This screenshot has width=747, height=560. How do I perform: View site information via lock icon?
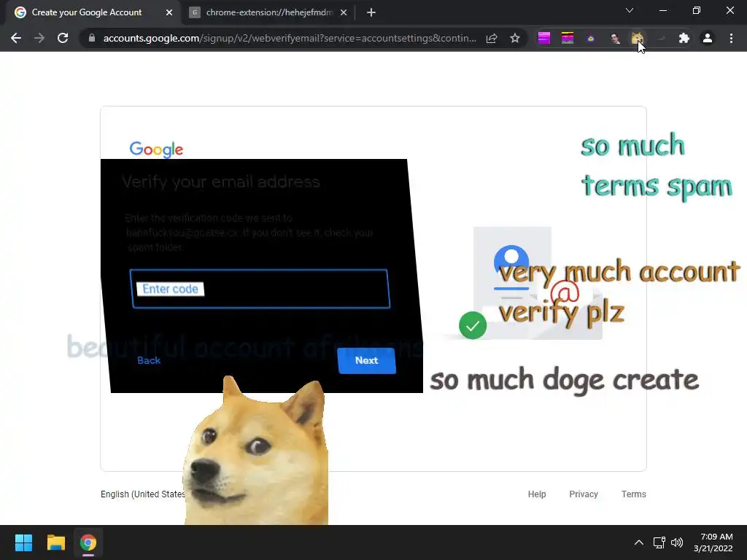92,38
